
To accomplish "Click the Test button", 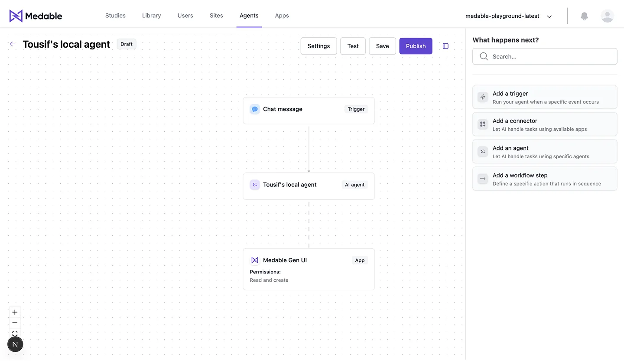I will click(353, 46).
